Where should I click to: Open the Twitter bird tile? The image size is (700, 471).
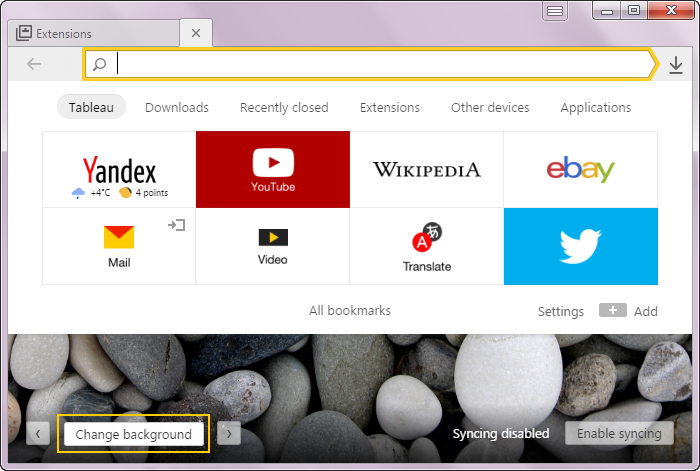[580, 246]
